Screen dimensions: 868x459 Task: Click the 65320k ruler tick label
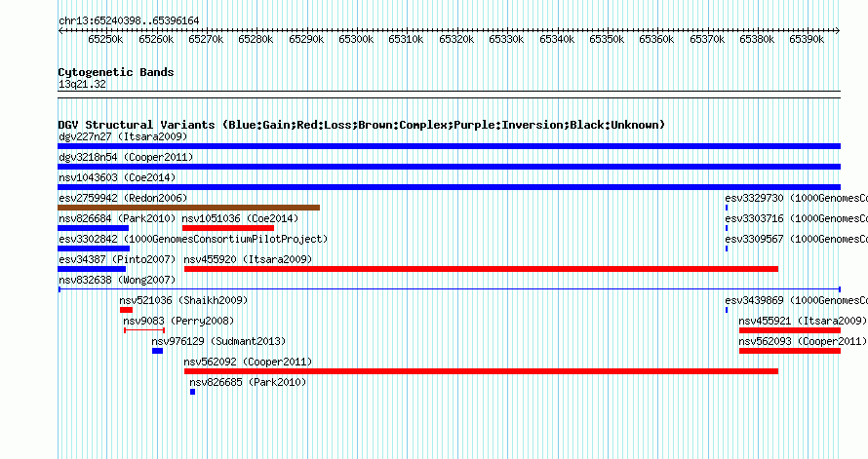pos(456,39)
